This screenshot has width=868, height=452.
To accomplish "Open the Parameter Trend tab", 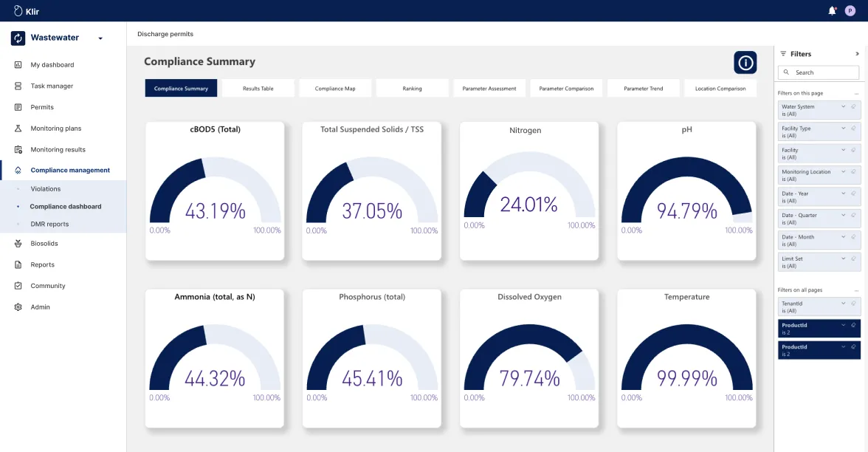I will 644,87.
